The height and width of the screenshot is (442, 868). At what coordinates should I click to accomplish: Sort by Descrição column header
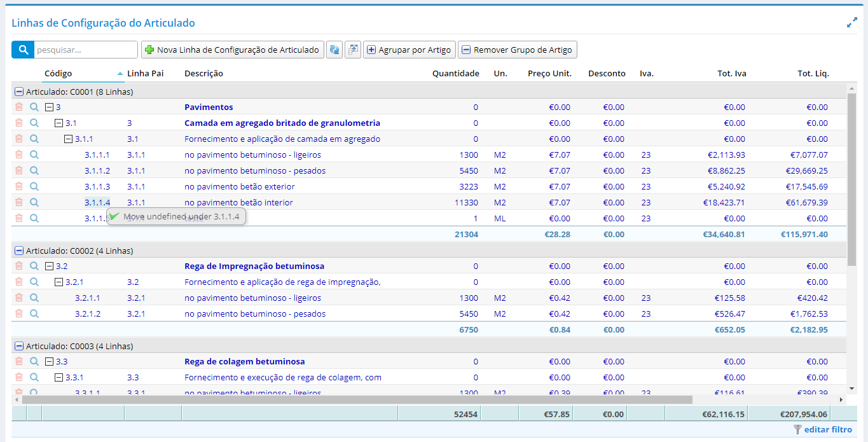click(203, 73)
